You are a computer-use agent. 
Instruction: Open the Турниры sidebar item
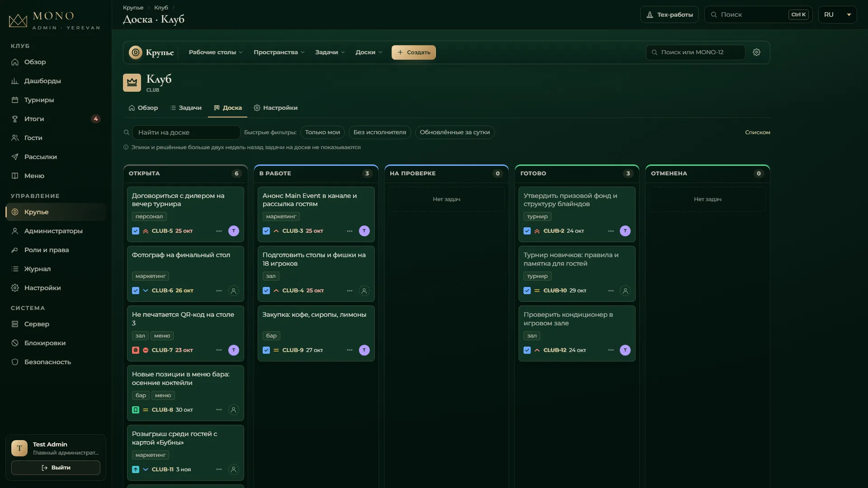click(56, 100)
